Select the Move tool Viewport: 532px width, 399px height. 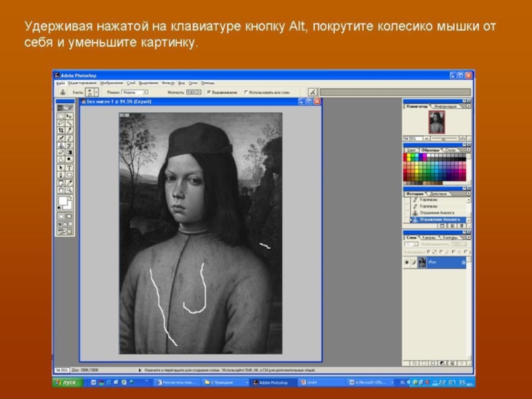pyautogui.click(x=69, y=116)
